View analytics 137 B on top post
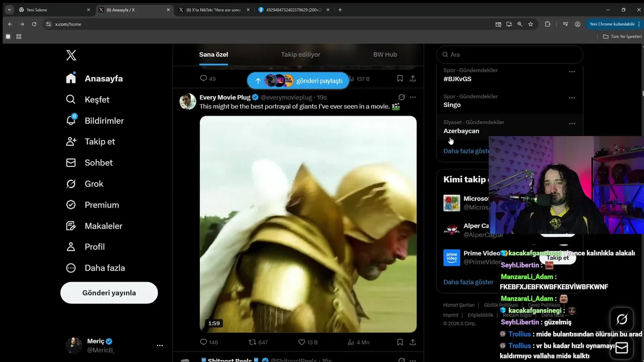 click(359, 79)
